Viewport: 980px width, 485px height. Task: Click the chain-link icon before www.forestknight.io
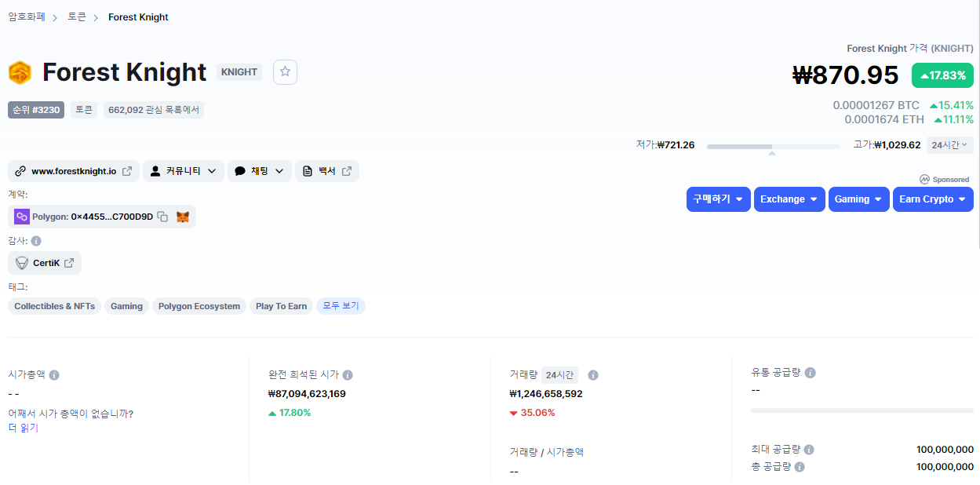pos(20,171)
